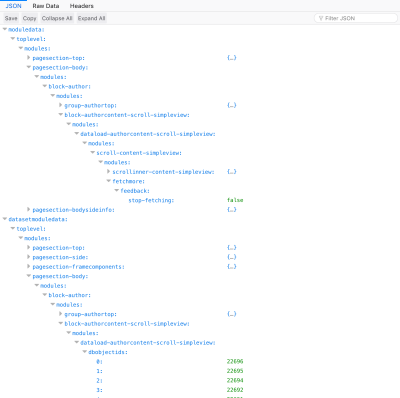Click the value 22696
The height and width of the screenshot is (398, 400).
235,361
